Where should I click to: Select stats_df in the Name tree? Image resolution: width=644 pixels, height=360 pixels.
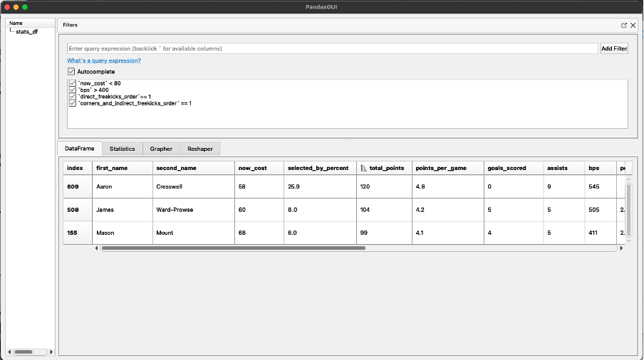pos(26,32)
